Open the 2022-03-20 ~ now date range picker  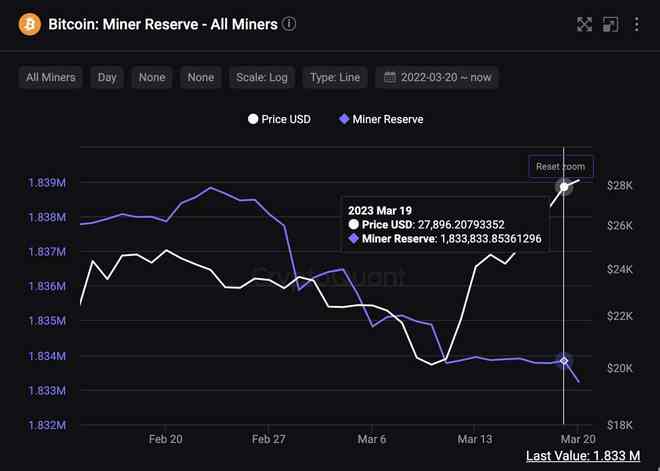point(437,77)
